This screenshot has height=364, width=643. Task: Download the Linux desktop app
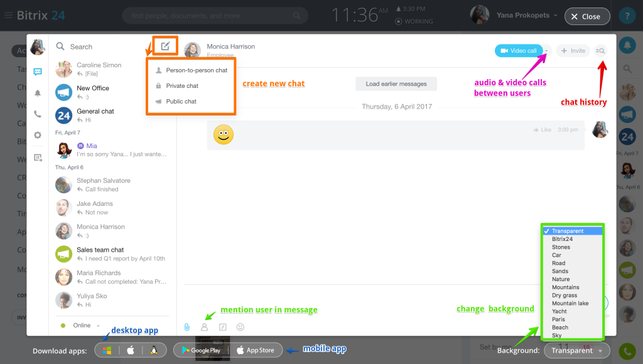click(154, 350)
